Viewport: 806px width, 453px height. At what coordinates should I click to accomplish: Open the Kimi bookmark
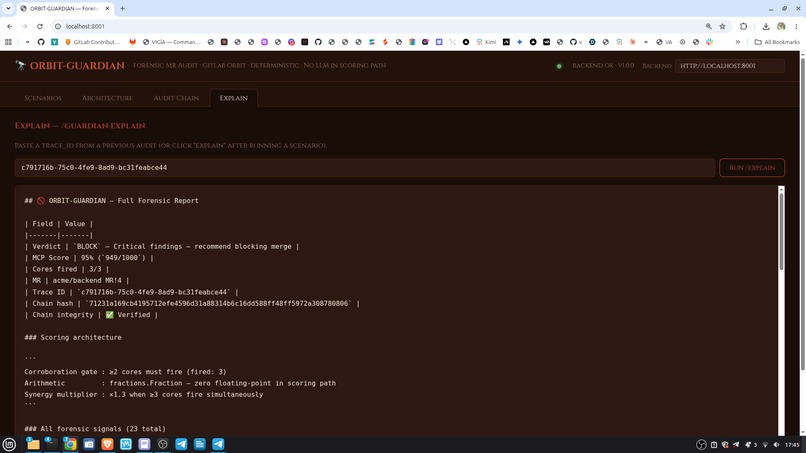[486, 42]
